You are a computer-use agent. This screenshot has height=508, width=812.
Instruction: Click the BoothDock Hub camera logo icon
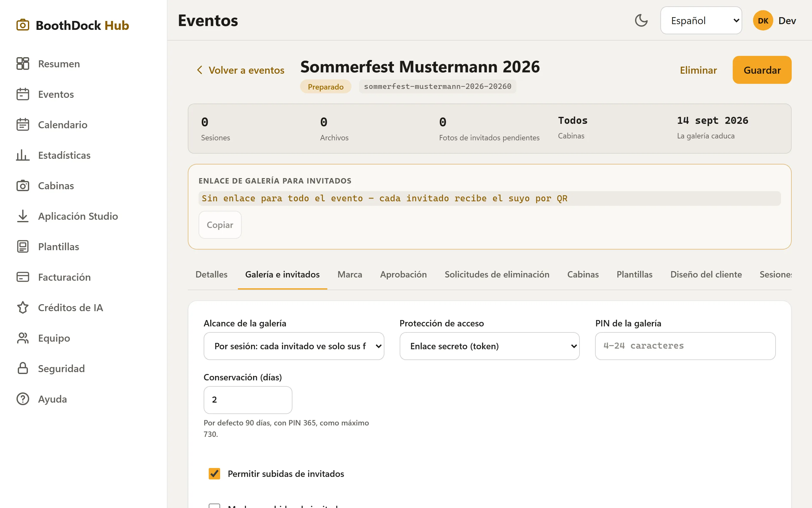coord(23,25)
